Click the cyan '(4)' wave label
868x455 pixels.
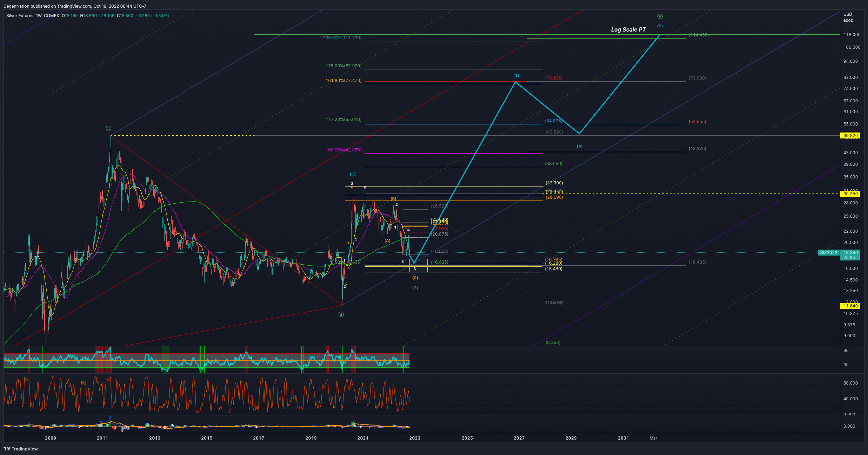click(580, 146)
